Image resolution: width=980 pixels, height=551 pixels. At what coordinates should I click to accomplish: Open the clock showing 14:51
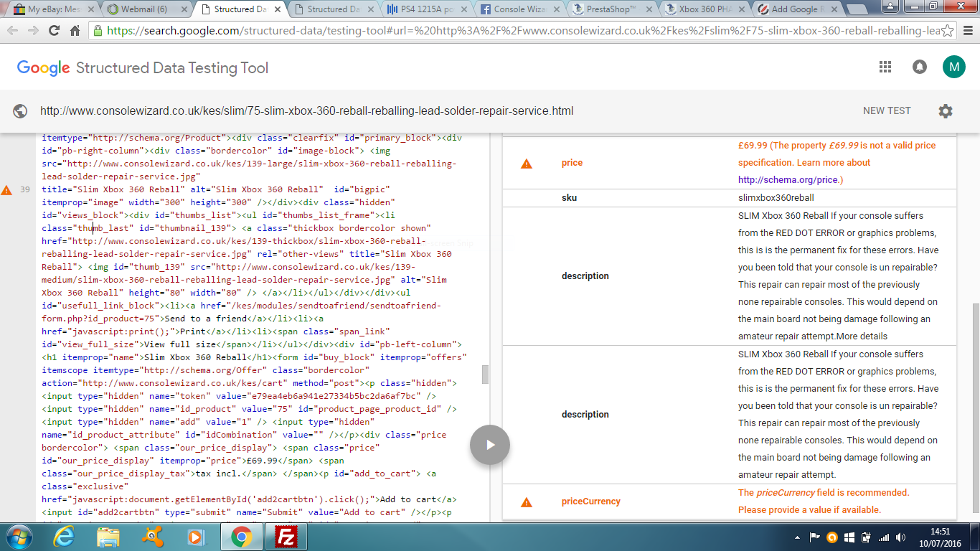pyautogui.click(x=940, y=537)
